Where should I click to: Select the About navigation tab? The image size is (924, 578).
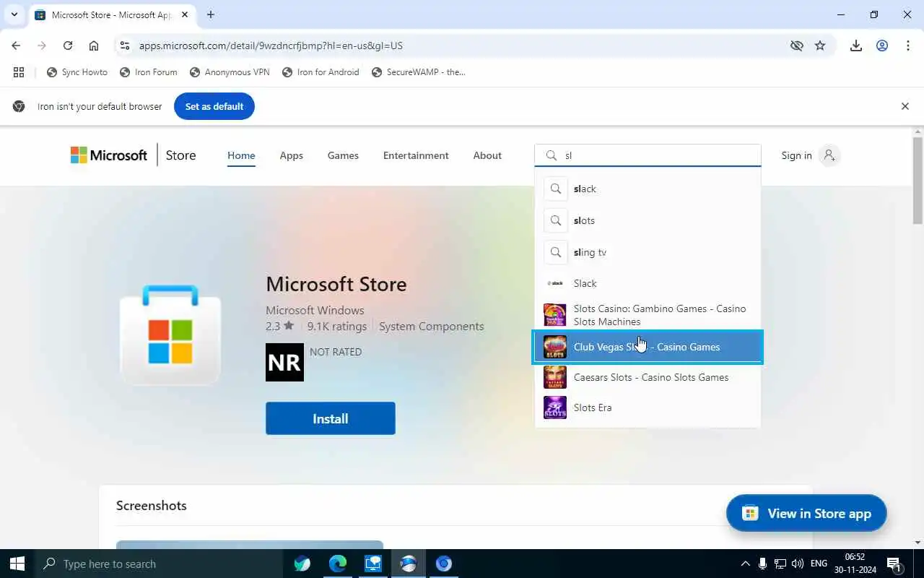[x=487, y=155]
